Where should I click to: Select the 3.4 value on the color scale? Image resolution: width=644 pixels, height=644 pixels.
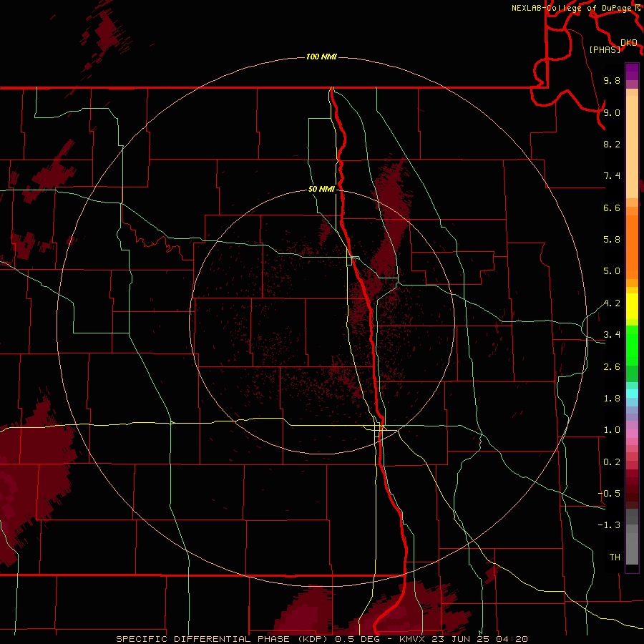[x=612, y=334]
